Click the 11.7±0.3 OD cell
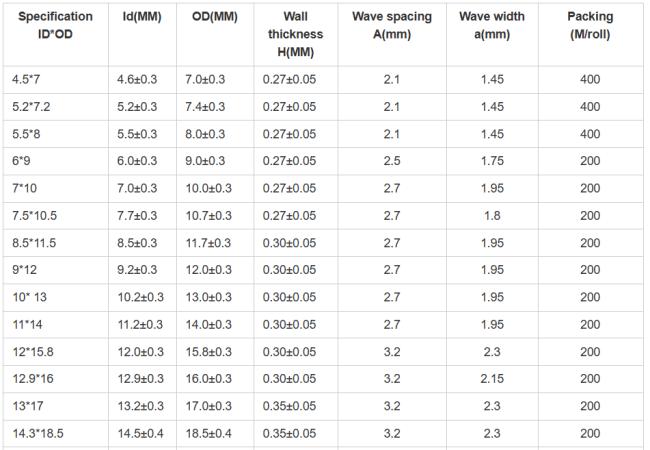 [x=209, y=243]
